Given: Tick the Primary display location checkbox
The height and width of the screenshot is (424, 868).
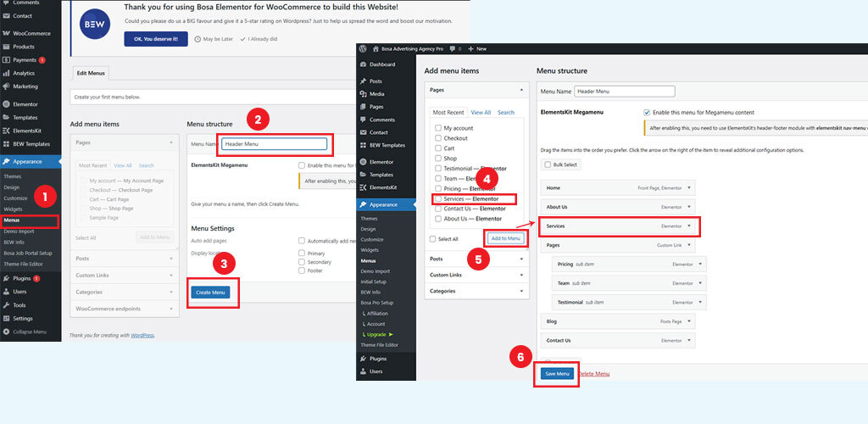Looking at the screenshot, I should tap(302, 253).
